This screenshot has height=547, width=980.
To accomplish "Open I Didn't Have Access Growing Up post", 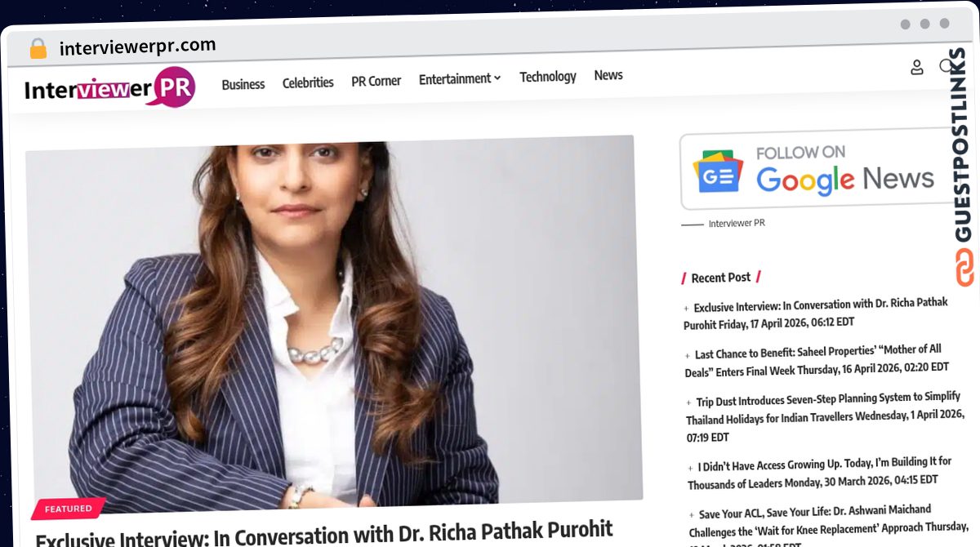I will [x=819, y=473].
